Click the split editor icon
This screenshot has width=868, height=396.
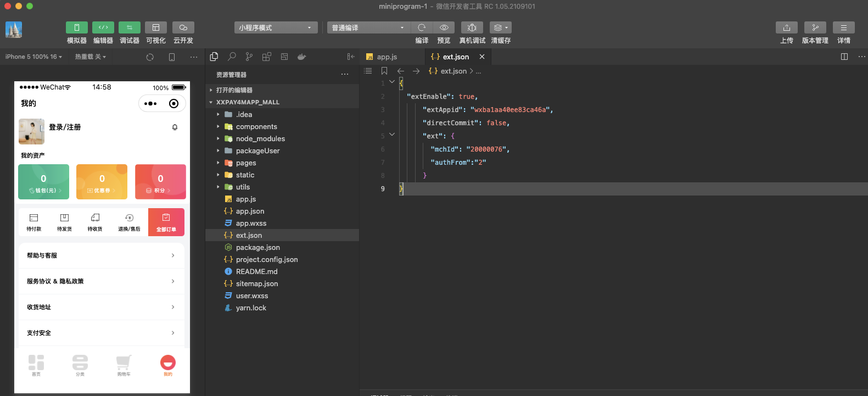tap(844, 57)
